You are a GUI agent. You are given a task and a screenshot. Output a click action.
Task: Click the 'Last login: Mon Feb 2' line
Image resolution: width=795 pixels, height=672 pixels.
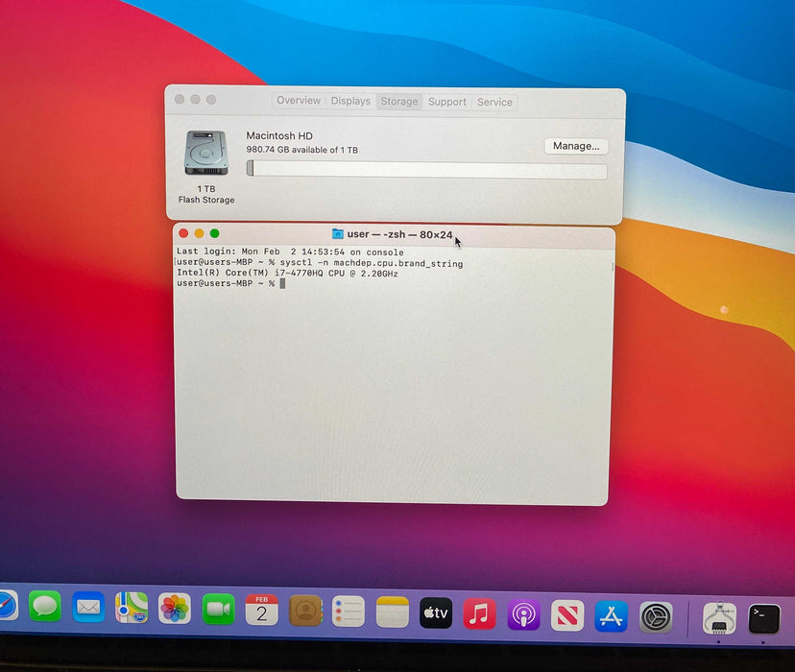point(290,252)
